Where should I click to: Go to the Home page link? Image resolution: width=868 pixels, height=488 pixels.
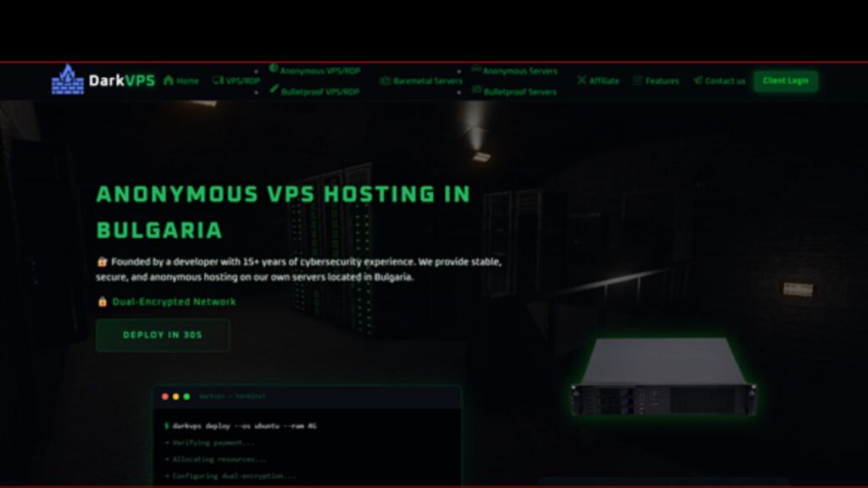(x=181, y=80)
